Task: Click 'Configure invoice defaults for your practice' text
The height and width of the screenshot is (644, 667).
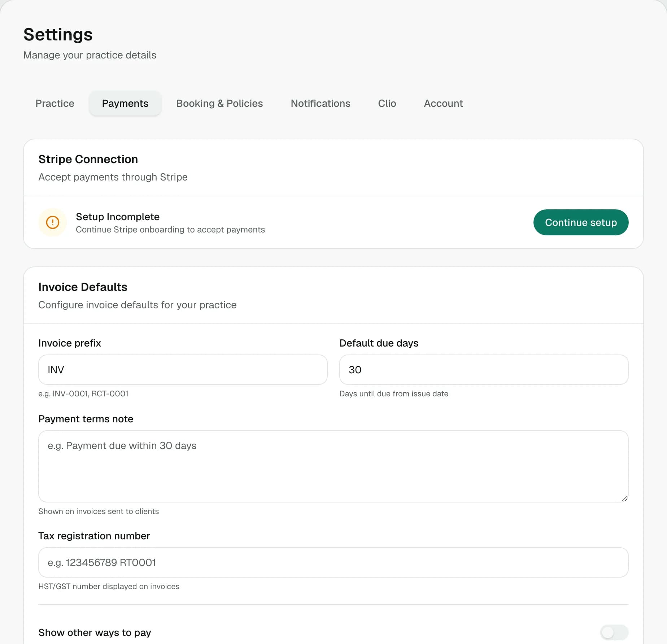Action: (138, 305)
